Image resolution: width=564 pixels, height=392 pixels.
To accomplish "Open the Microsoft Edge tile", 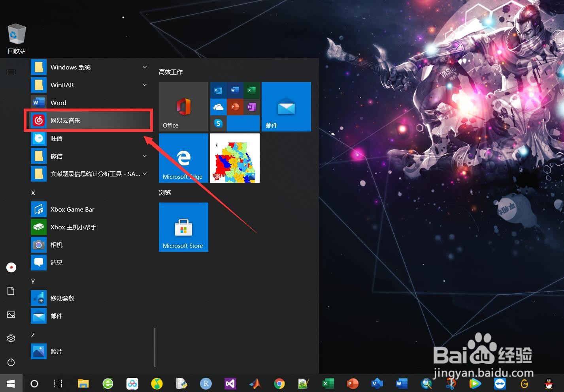I will [x=183, y=158].
